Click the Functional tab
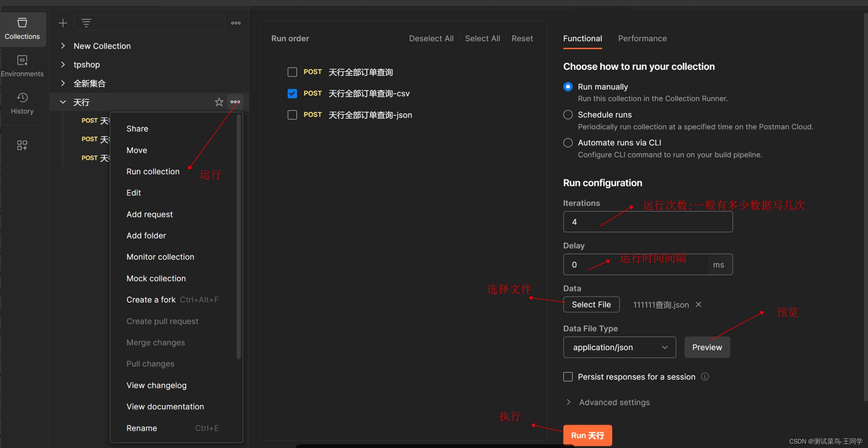Screen dimensions: 868x448 582,38
